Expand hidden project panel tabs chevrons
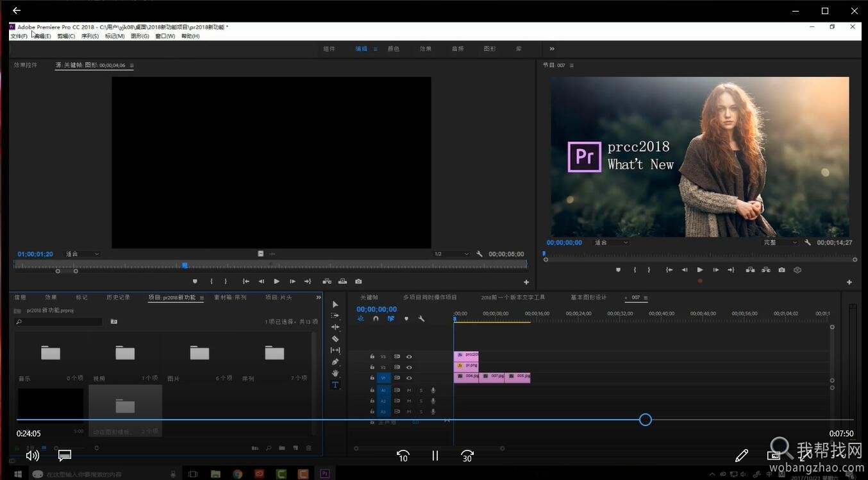868x480 pixels. click(319, 298)
